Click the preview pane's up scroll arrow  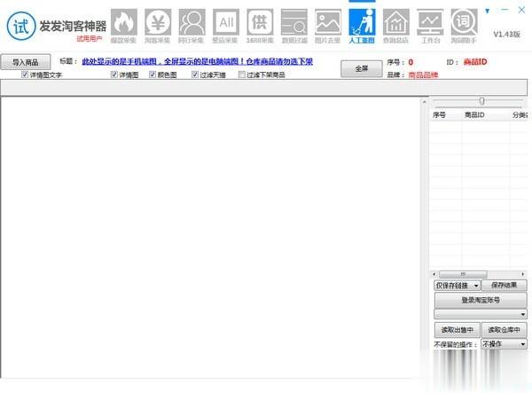tap(424, 101)
